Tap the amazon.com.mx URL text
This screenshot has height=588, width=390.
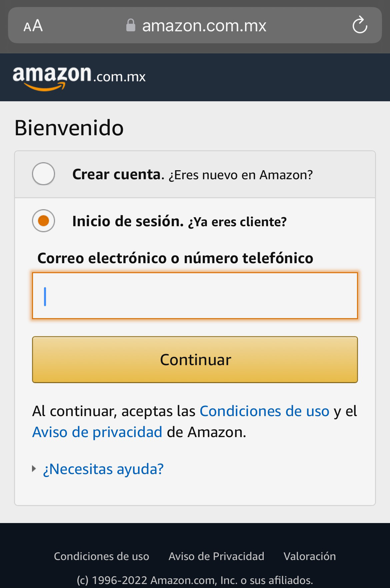click(204, 26)
